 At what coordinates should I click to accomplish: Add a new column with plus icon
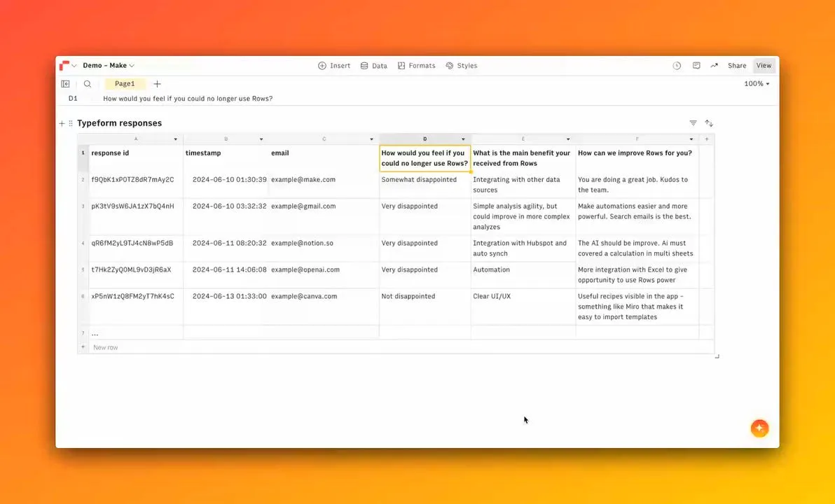707,139
